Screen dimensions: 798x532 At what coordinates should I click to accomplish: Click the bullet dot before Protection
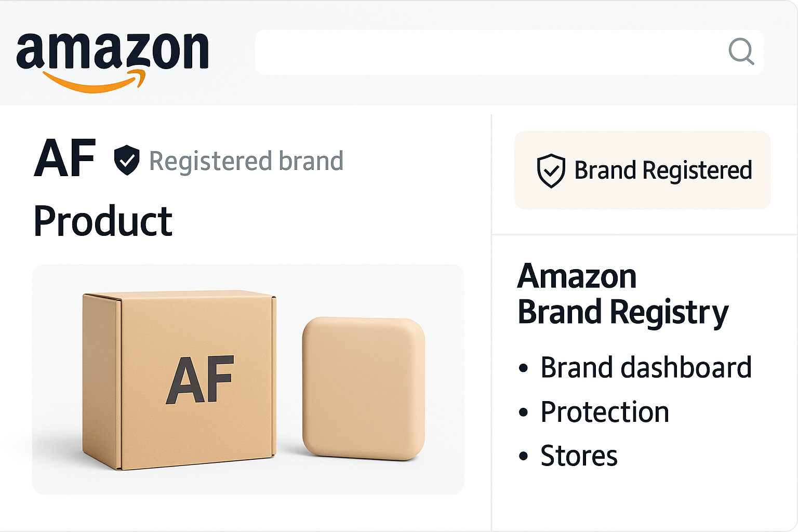[523, 413]
